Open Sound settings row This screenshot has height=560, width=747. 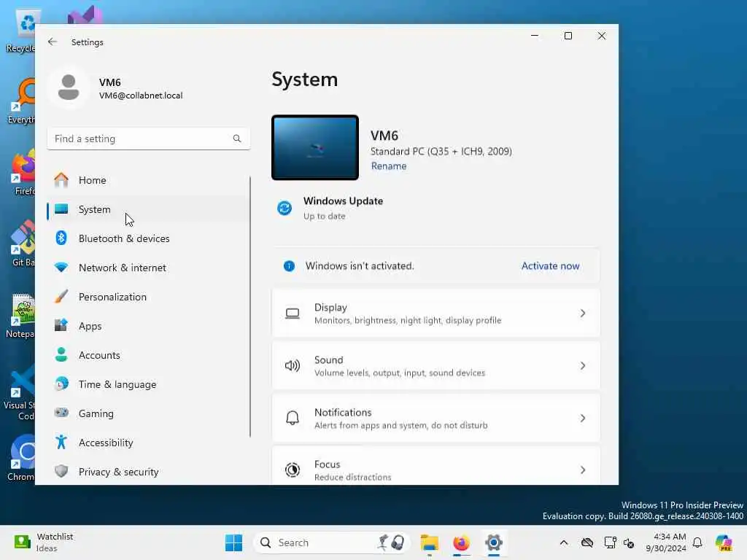click(436, 366)
